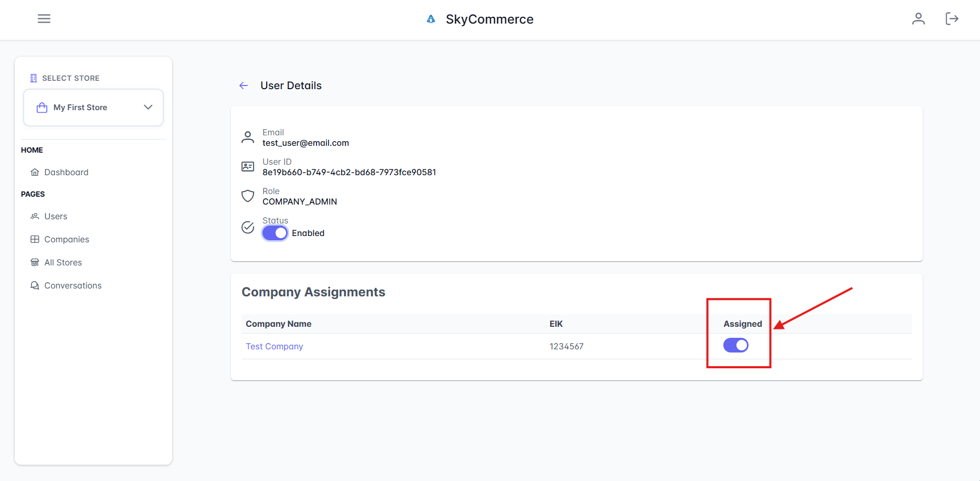This screenshot has height=481, width=980.
Task: Open the Users page
Action: (56, 216)
